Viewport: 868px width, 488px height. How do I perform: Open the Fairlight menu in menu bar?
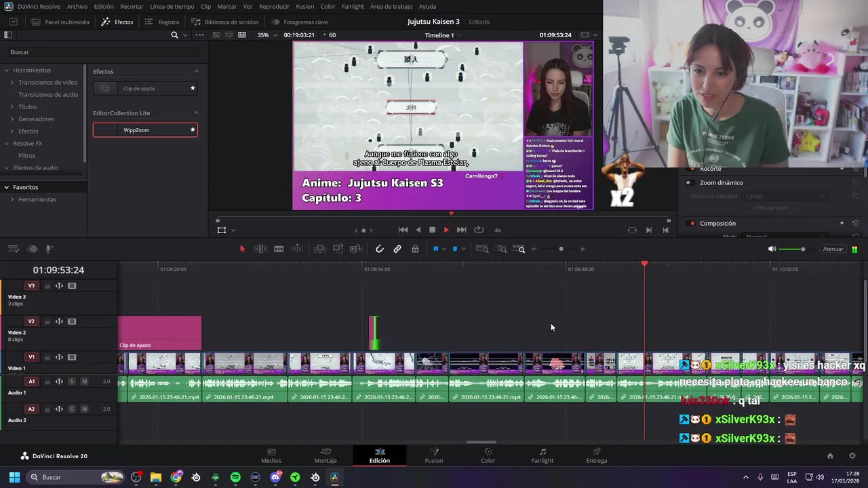[353, 6]
